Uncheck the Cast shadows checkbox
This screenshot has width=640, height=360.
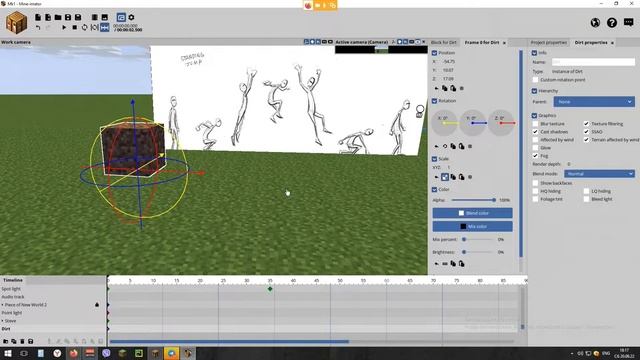click(x=535, y=132)
